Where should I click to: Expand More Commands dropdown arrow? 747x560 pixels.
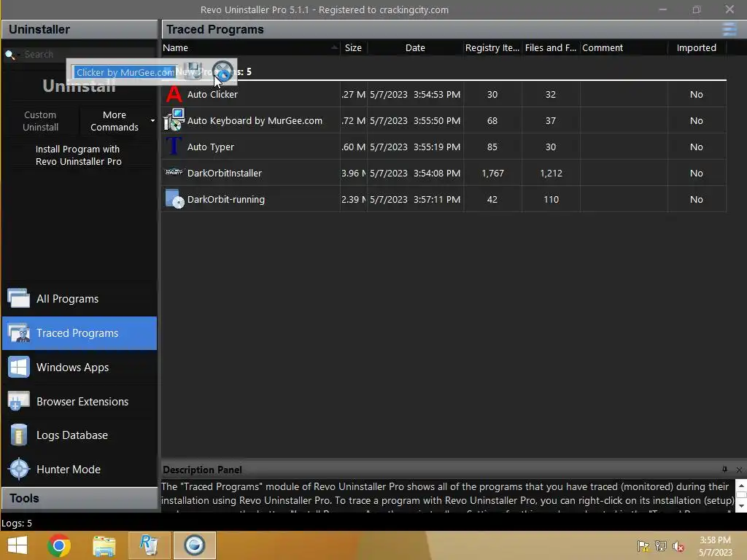(152, 121)
